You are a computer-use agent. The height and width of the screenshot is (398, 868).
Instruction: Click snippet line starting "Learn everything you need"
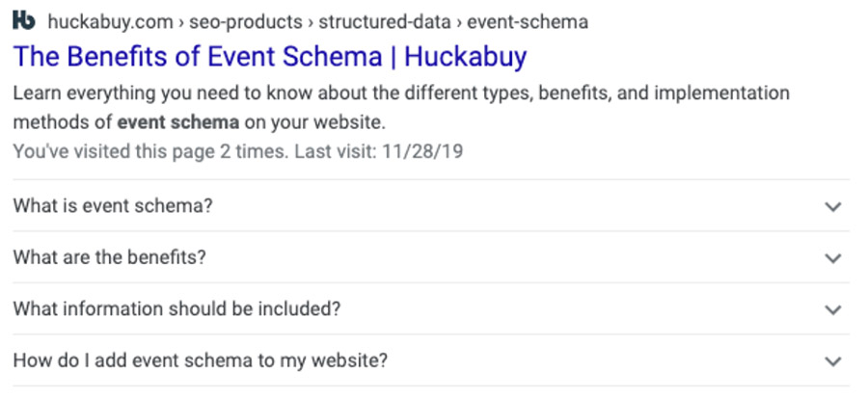[401, 93]
